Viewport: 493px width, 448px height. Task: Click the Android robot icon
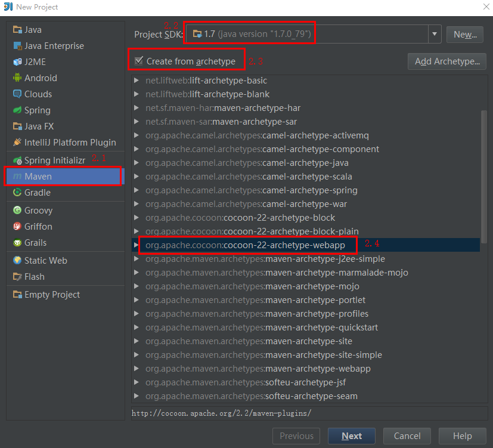click(x=17, y=78)
